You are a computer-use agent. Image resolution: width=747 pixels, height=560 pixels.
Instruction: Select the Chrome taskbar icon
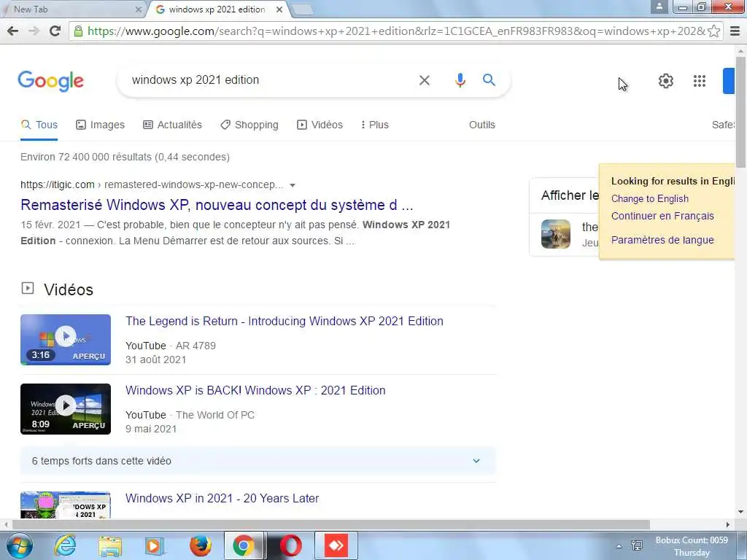click(x=244, y=545)
